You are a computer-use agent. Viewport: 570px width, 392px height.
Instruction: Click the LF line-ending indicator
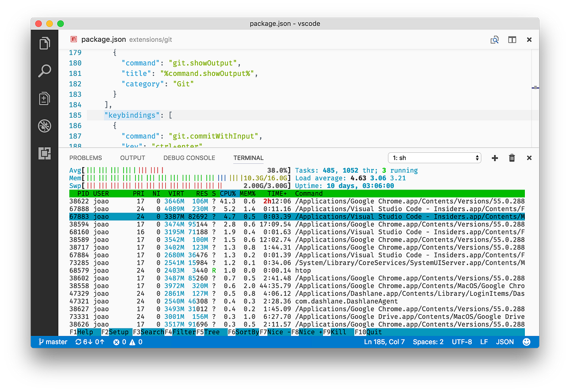tap(484, 342)
